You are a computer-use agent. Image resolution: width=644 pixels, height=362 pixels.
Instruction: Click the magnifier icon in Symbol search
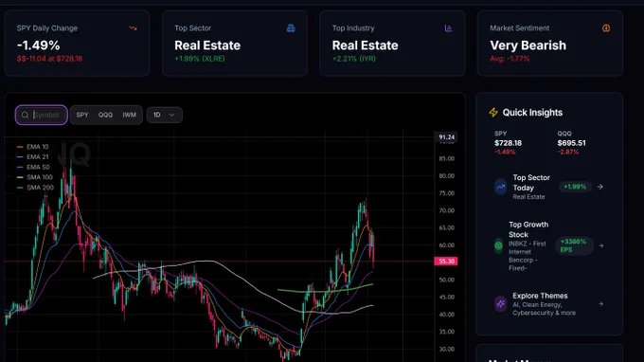click(x=25, y=115)
